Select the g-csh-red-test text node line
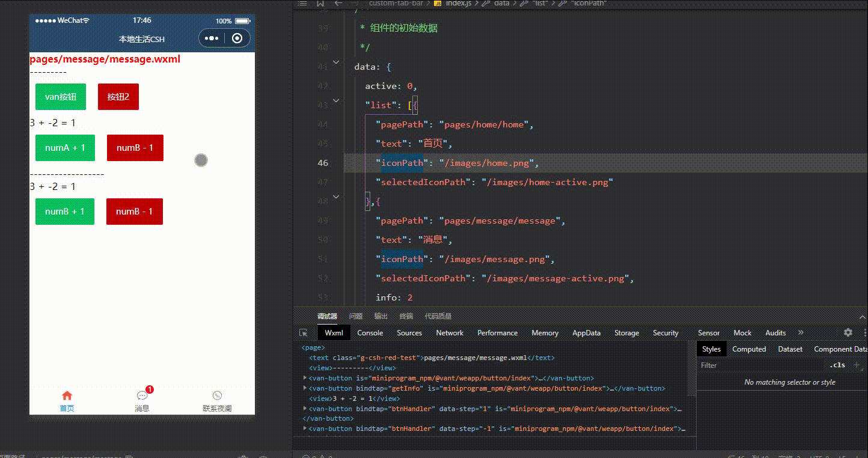This screenshot has width=868, height=458. [x=432, y=358]
